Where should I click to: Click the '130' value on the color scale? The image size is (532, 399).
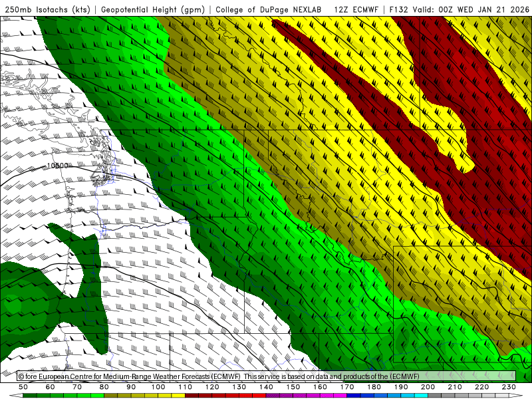click(x=239, y=387)
